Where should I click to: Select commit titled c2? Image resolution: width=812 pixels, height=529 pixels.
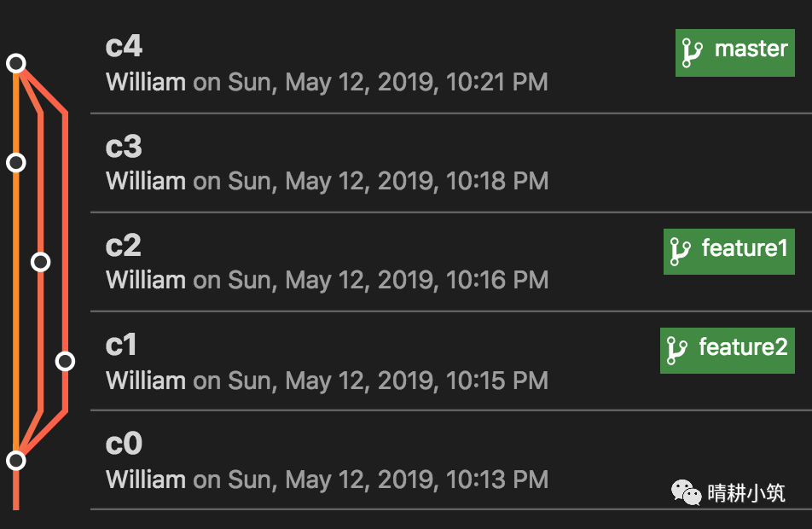[x=124, y=246]
